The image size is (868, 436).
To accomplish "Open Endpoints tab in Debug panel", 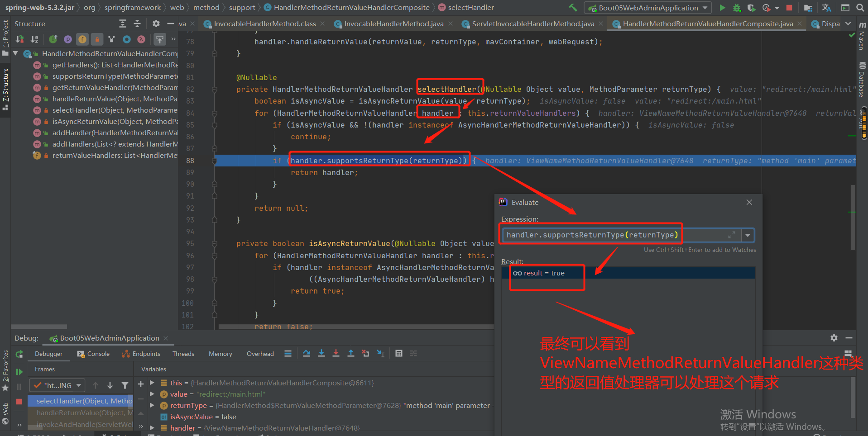I will [141, 354].
